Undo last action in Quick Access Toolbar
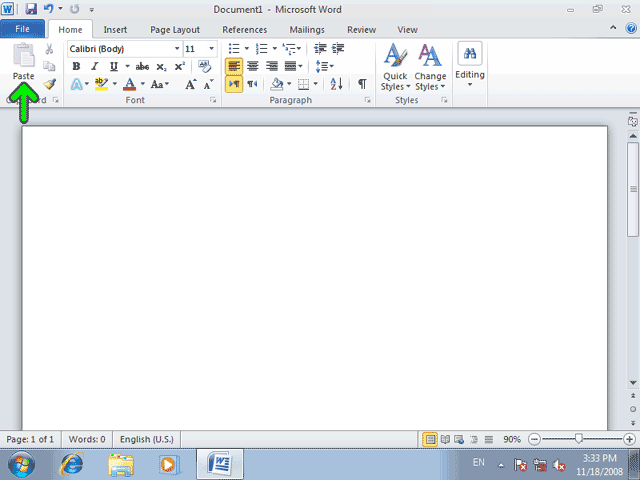640x480 pixels. (49, 9)
